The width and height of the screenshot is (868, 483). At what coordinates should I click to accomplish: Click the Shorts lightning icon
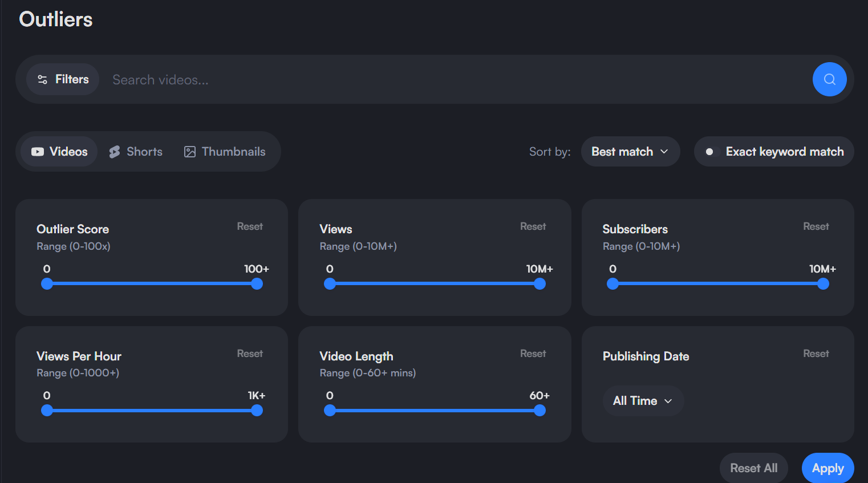coord(113,151)
